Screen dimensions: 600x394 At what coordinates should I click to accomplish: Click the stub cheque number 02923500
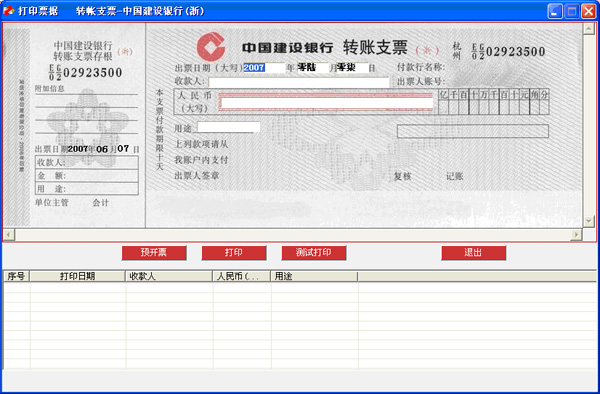click(92, 72)
